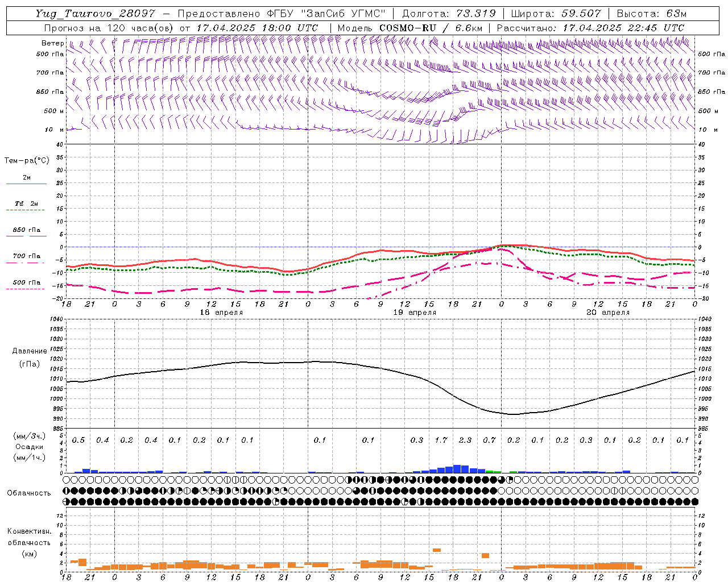Click the forecast start time 17.04.2025 18:00 UTC
The height and width of the screenshot is (582, 728).
point(257,28)
